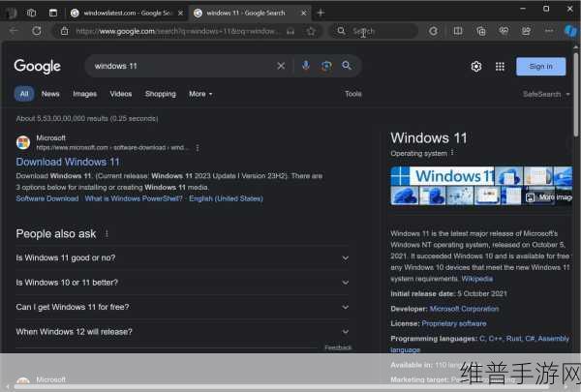Open Google quick settings gear
Viewport: 581px width, 392px height.
click(476, 67)
